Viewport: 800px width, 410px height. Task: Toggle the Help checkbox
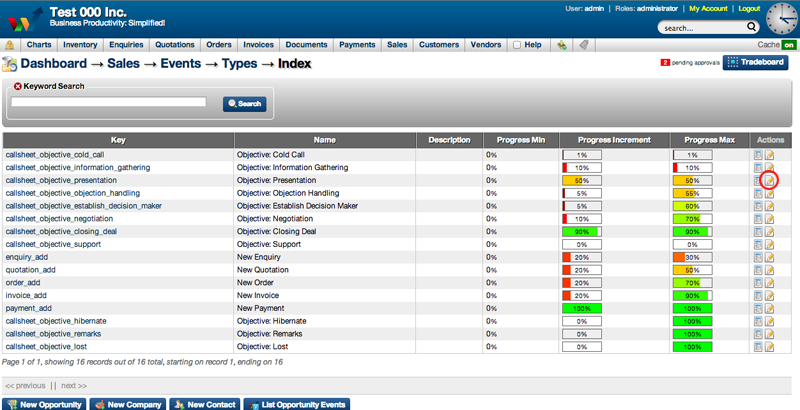(517, 45)
